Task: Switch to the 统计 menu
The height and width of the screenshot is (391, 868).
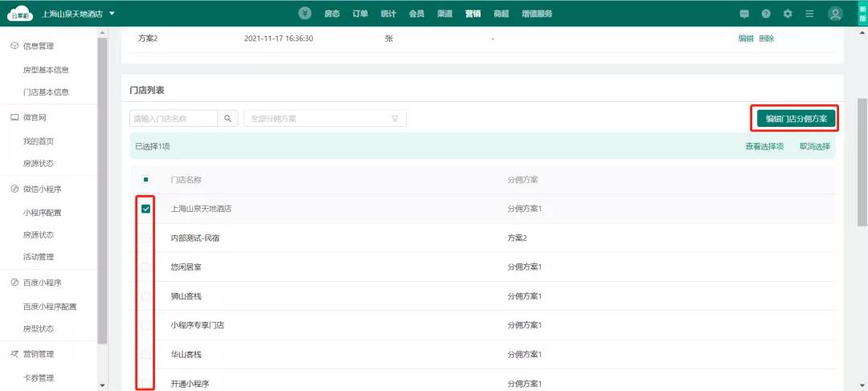Action: point(388,14)
